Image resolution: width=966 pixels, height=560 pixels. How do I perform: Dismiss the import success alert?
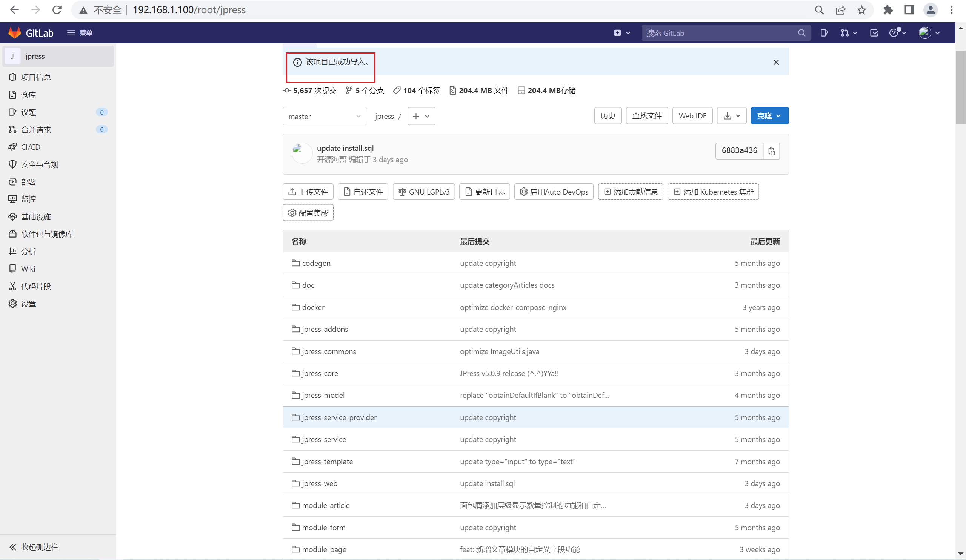tap(776, 63)
